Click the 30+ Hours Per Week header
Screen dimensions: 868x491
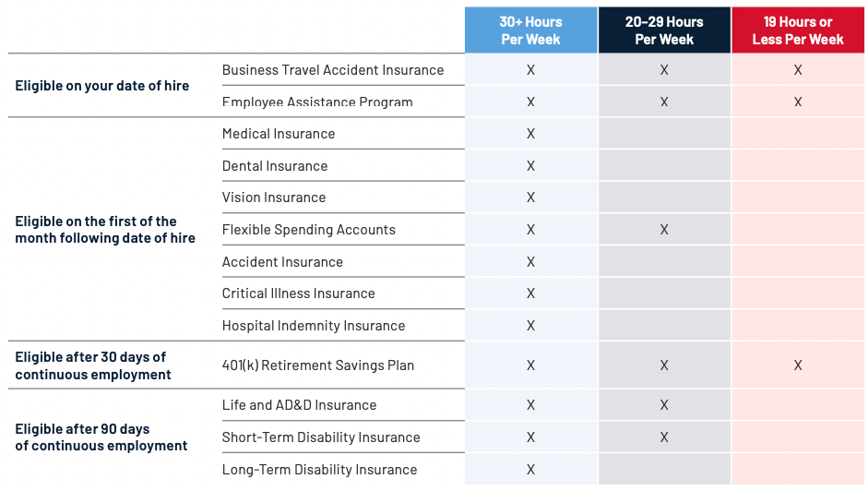[x=531, y=30]
